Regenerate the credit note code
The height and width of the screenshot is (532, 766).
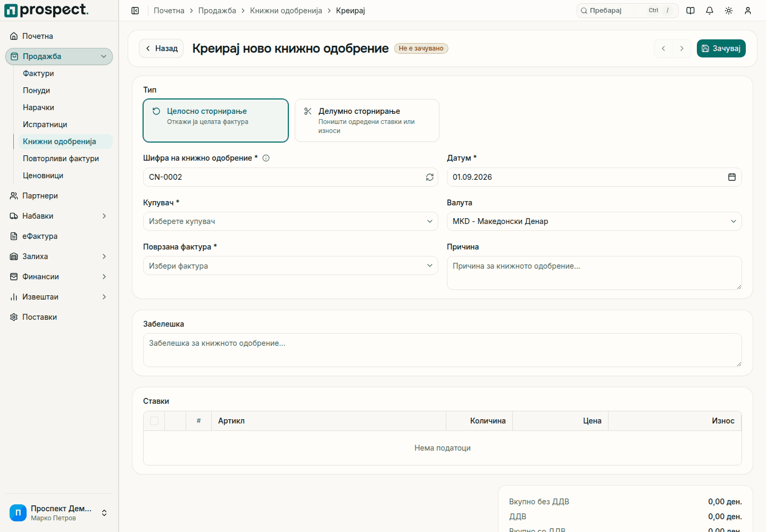430,177
